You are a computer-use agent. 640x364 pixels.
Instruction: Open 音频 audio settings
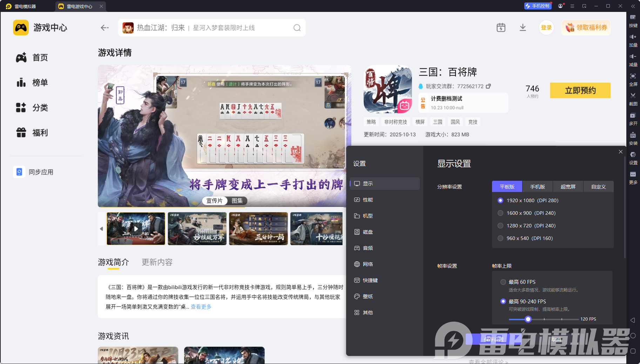point(368,248)
